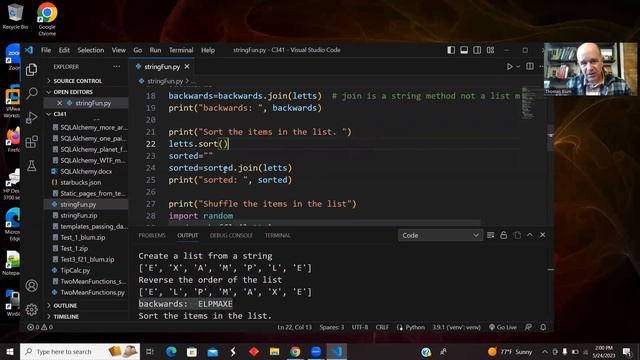Switch to the Output tab
Image resolution: width=640 pixels, height=360 pixels.
coord(187,236)
